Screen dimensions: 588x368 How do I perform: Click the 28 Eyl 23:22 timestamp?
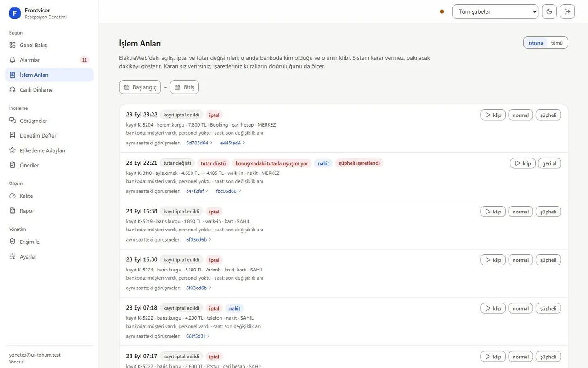coord(142,115)
